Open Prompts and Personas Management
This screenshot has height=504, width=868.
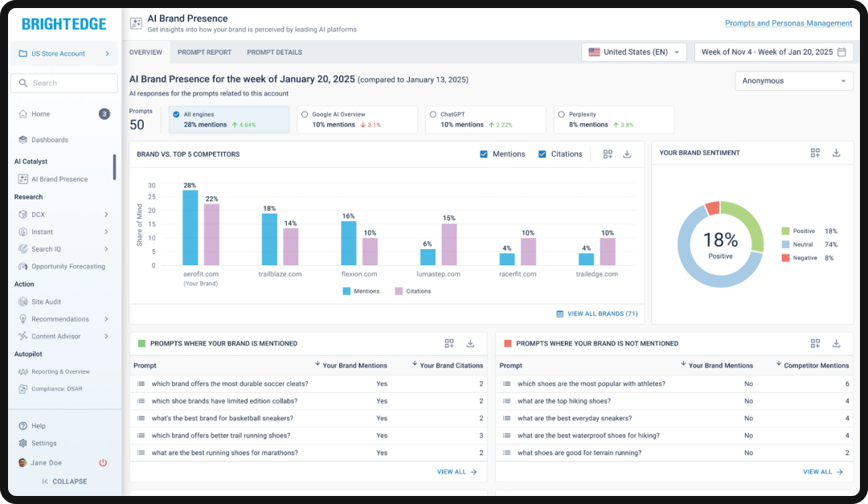tap(788, 23)
